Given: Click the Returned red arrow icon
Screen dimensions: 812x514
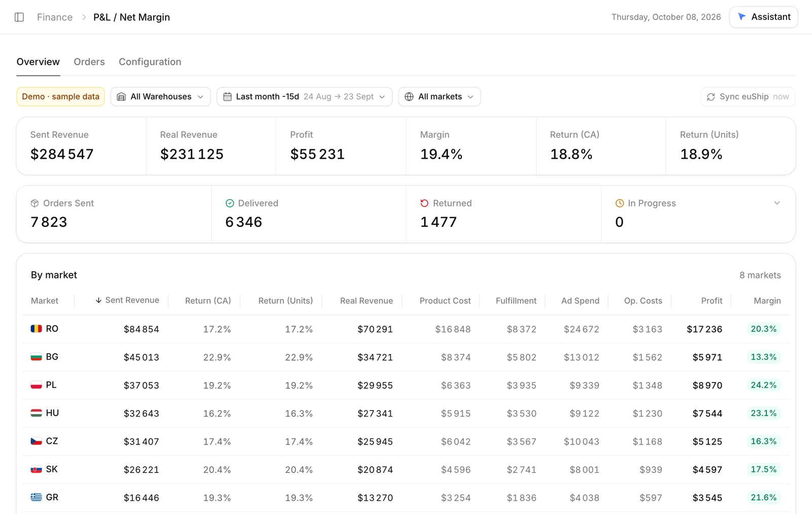Looking at the screenshot, I should coord(425,203).
